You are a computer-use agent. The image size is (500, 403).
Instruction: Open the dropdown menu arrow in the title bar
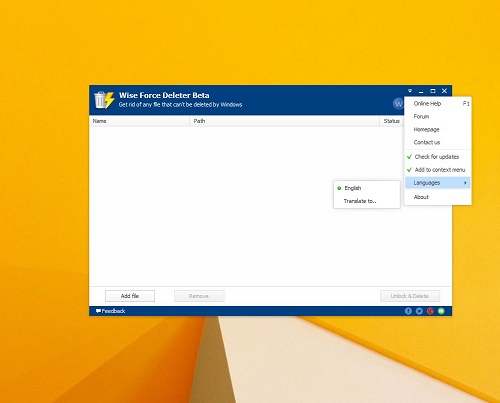410,91
